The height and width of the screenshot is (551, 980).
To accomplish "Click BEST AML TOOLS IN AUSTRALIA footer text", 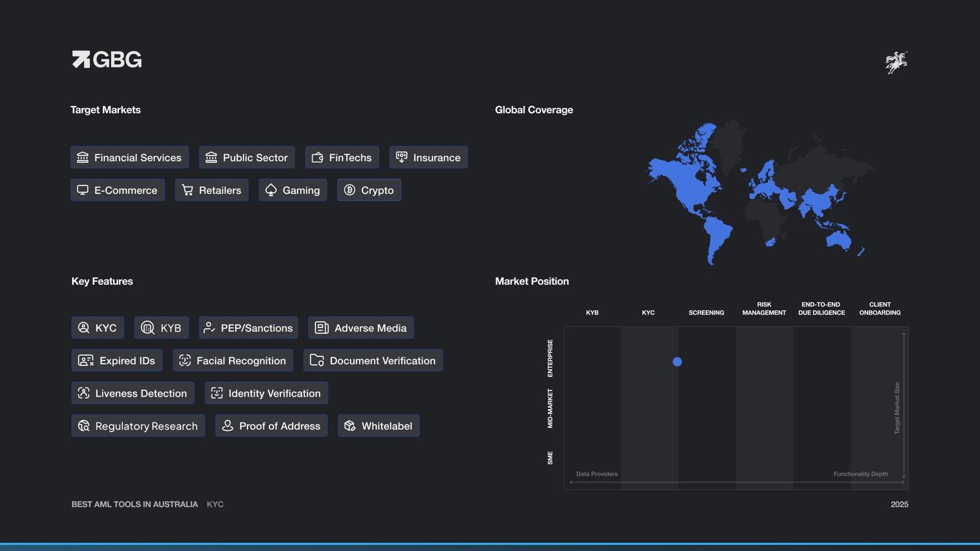I will pyautogui.click(x=135, y=504).
